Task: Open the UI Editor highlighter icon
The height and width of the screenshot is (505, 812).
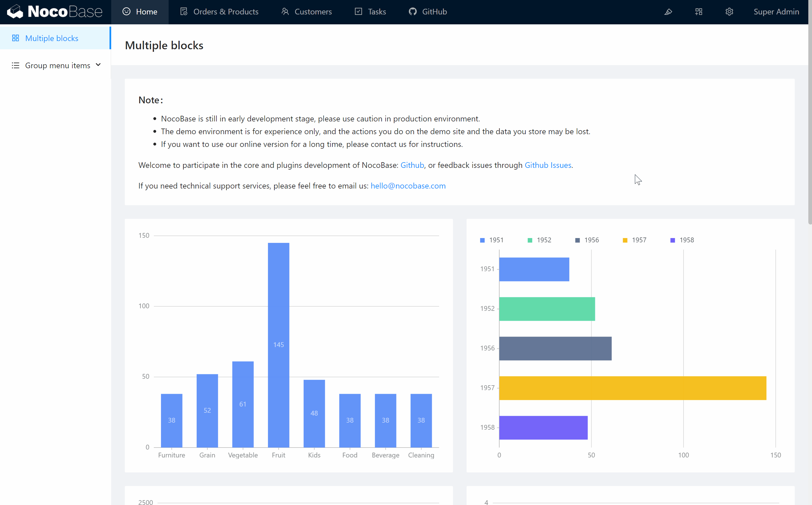Action: click(668, 12)
